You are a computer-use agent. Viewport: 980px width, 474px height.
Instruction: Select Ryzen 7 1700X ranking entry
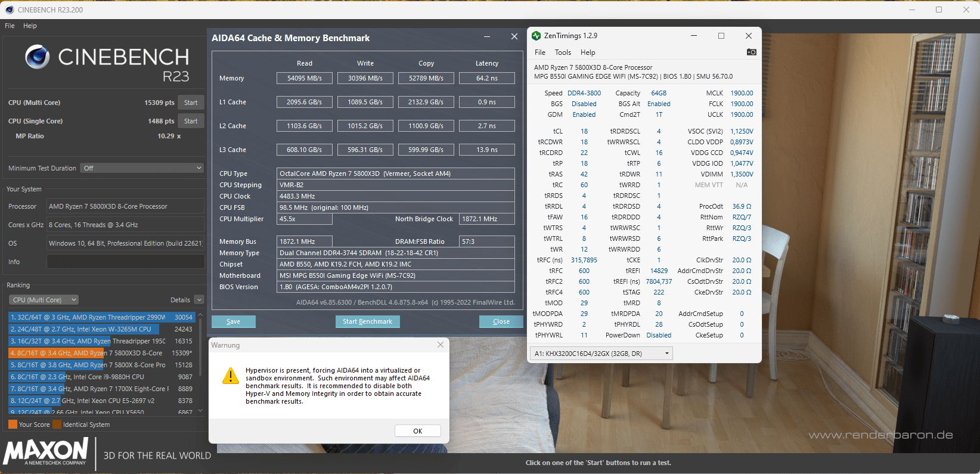point(101,389)
